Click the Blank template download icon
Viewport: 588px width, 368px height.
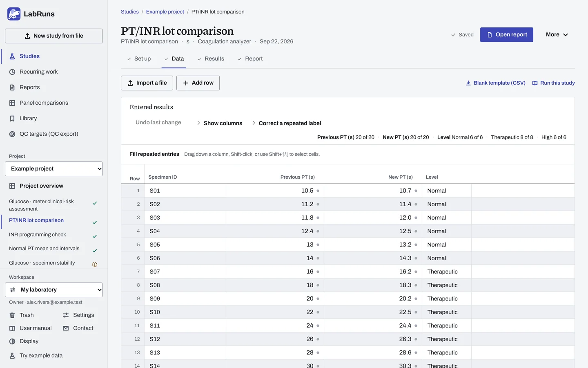click(x=468, y=83)
